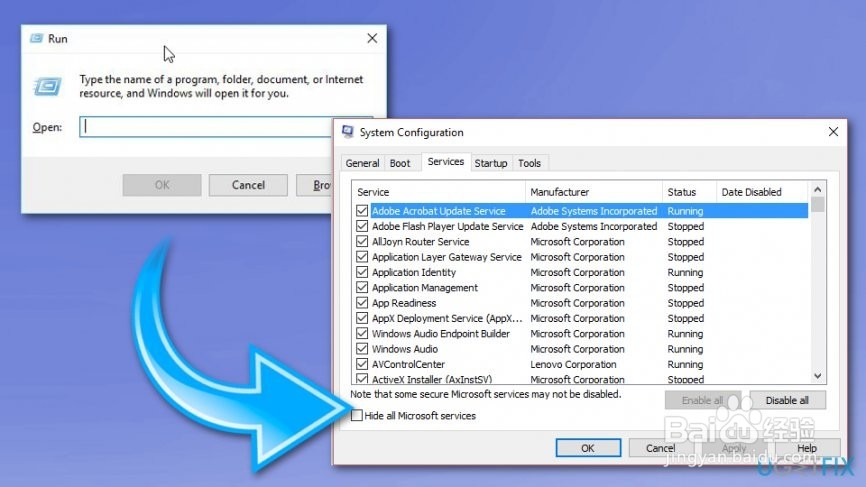Open the Tools tab

(529, 163)
